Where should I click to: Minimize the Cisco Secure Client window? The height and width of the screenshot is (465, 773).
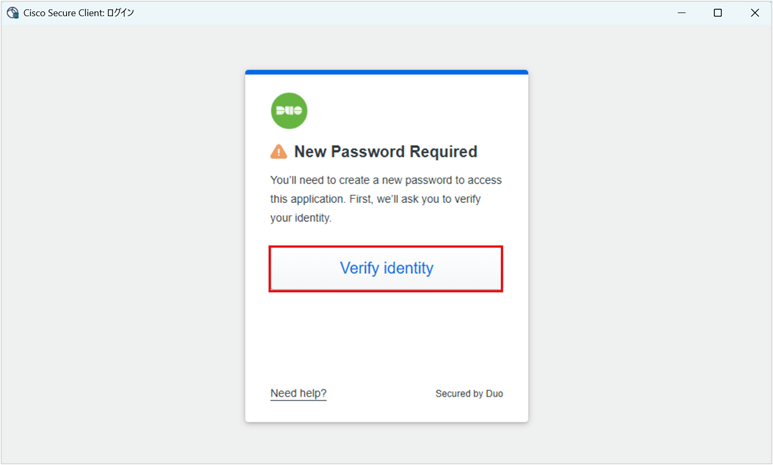680,13
